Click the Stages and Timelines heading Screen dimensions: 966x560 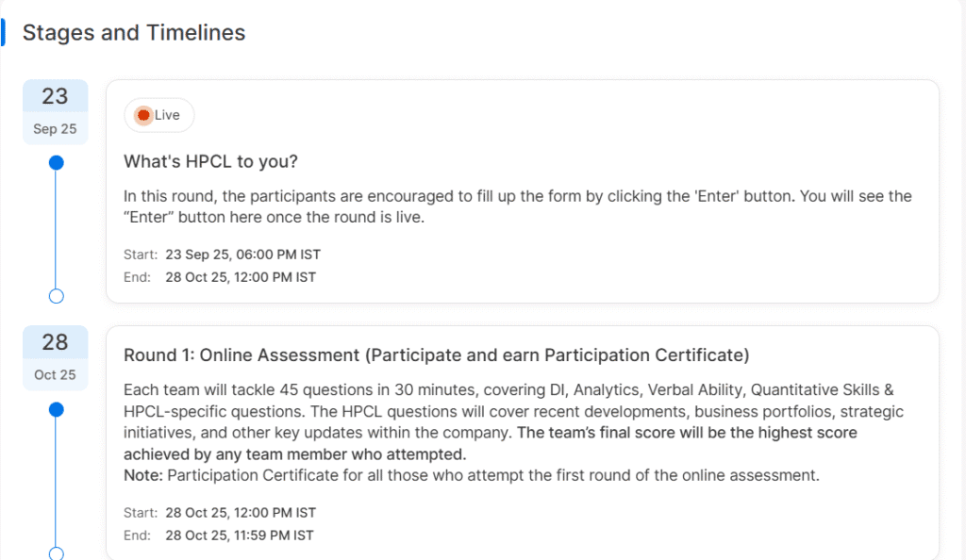pyautogui.click(x=134, y=33)
